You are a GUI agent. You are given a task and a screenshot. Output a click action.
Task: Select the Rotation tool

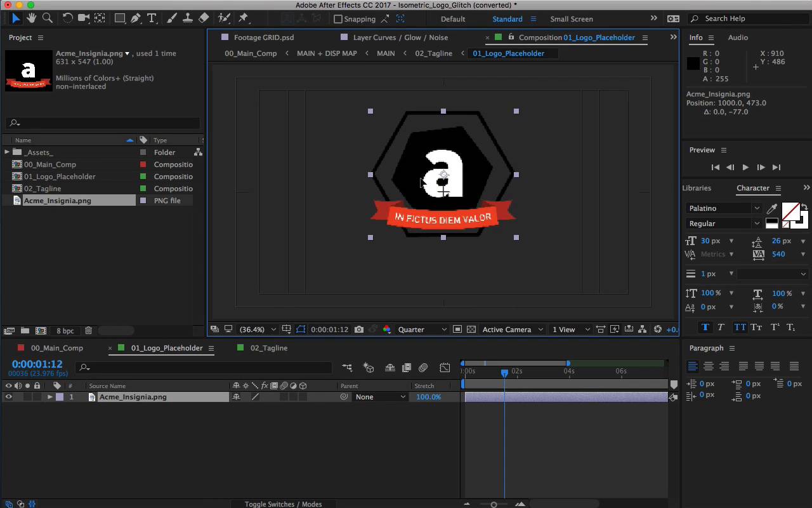coord(67,18)
